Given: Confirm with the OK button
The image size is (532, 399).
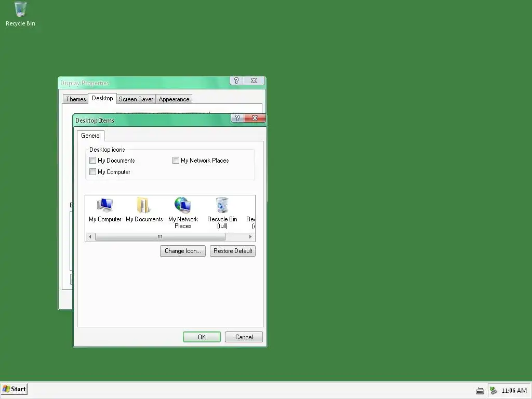Looking at the screenshot, I should click(202, 337).
